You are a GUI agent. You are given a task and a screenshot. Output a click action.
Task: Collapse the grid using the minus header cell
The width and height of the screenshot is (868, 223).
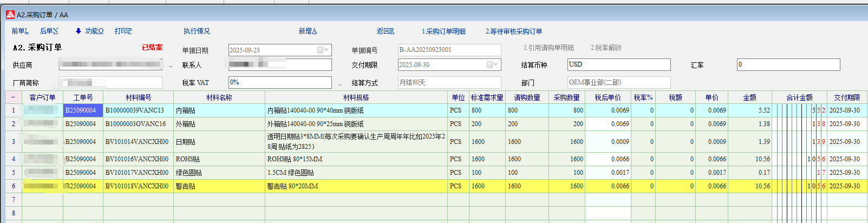(13, 97)
